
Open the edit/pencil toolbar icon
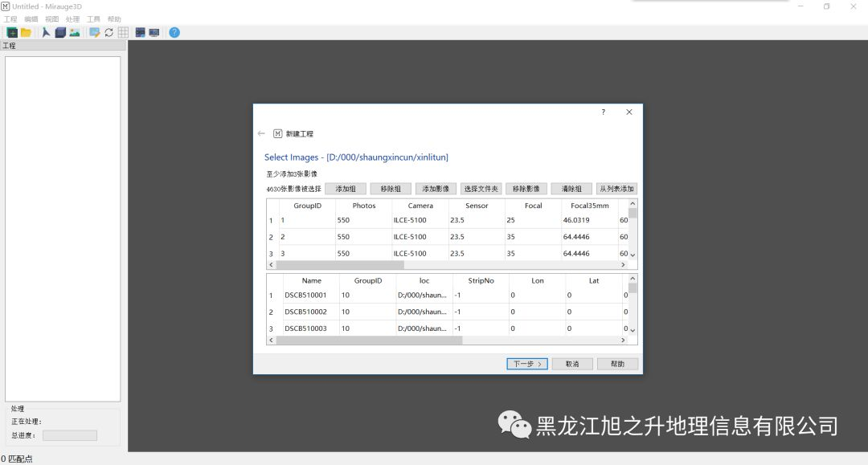click(93, 32)
